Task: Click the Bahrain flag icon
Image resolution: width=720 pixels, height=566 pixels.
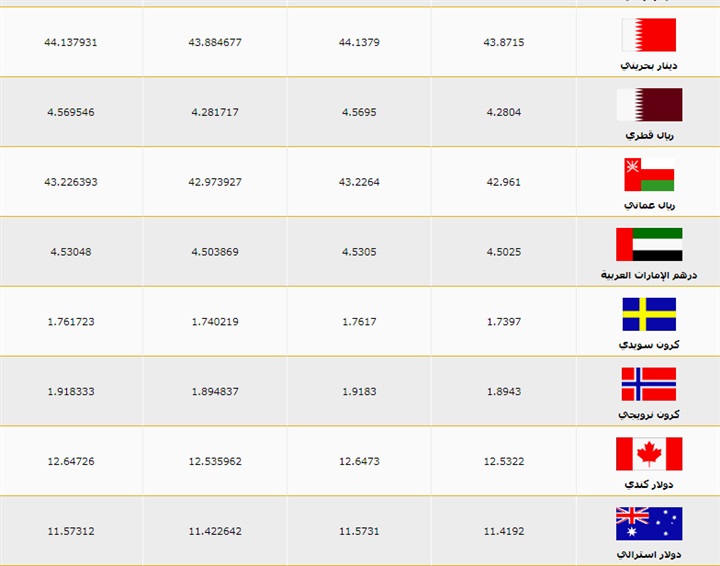Action: [649, 35]
